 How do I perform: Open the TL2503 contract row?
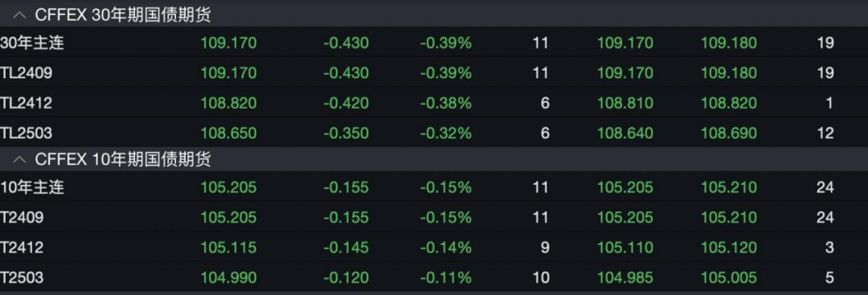(x=434, y=133)
